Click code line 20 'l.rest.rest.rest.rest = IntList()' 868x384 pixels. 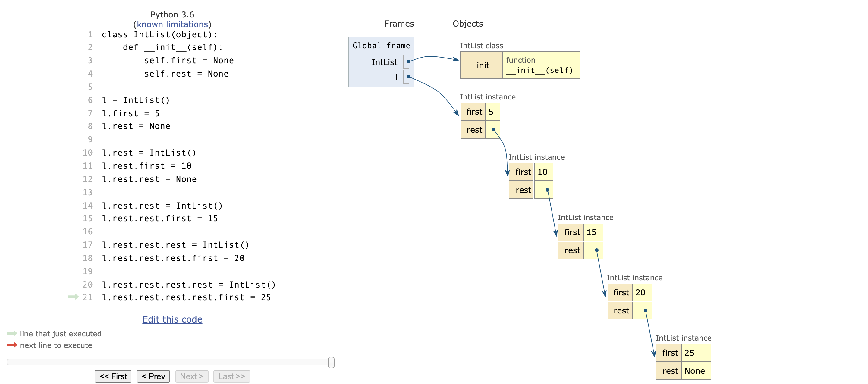189,285
